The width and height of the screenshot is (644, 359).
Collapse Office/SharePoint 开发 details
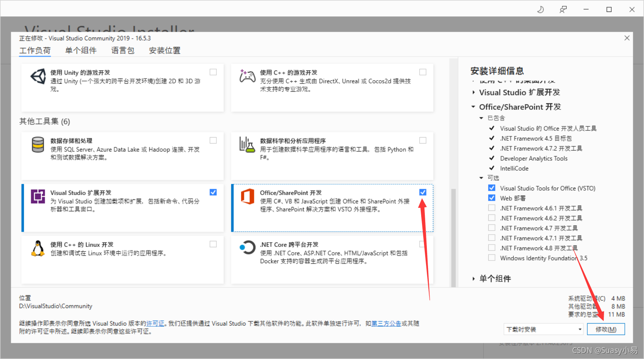(474, 107)
